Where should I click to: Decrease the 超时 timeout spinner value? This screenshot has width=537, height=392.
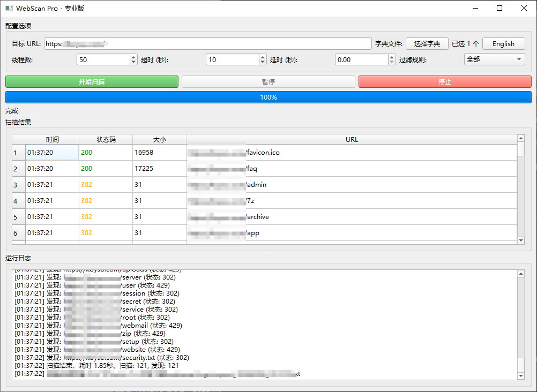(263, 62)
